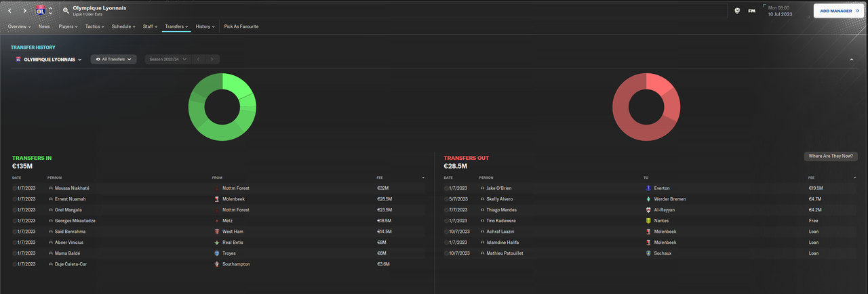Viewport: 868px width, 294px height.
Task: Click the Nantes club badge
Action: click(649, 221)
